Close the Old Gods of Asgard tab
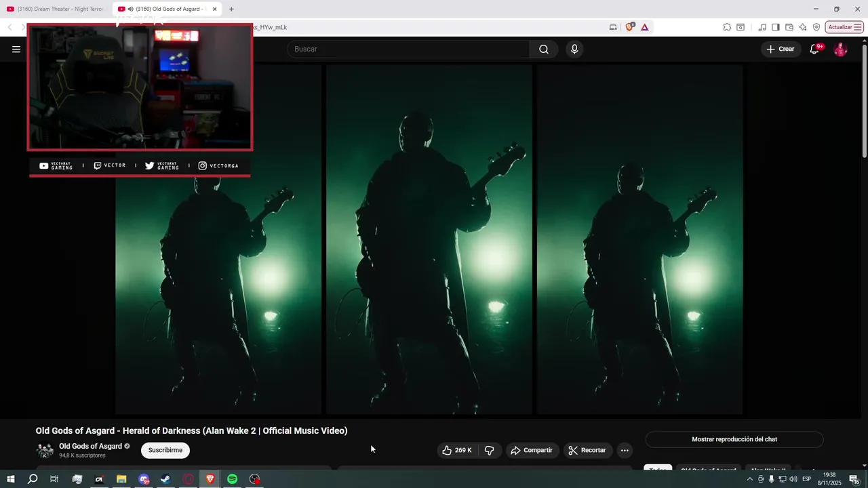 tap(214, 9)
